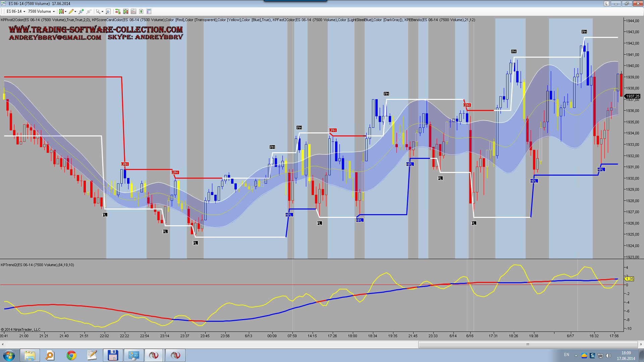Viewport: 644px width, 362px height.
Task: Open the data series candlestick icon
Action: (x=126, y=11)
